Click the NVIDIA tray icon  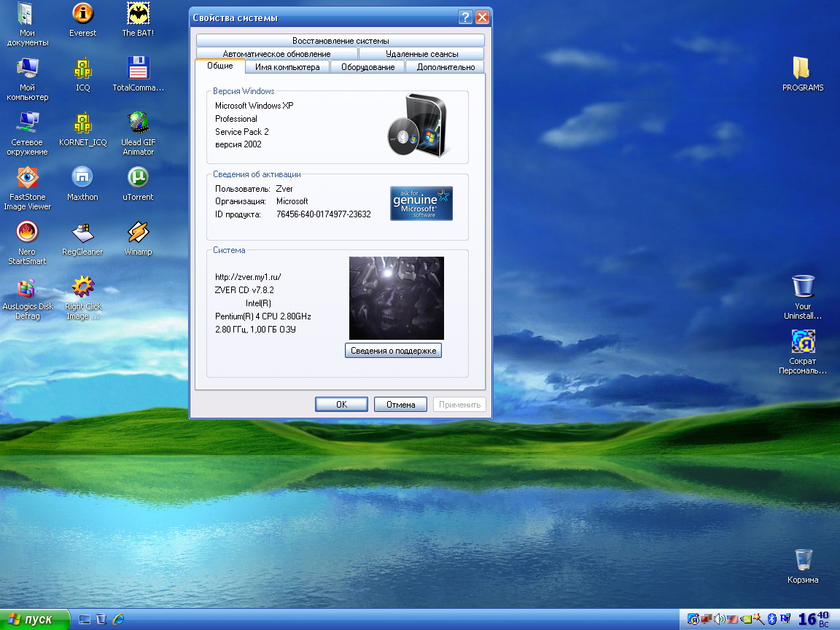tap(746, 619)
